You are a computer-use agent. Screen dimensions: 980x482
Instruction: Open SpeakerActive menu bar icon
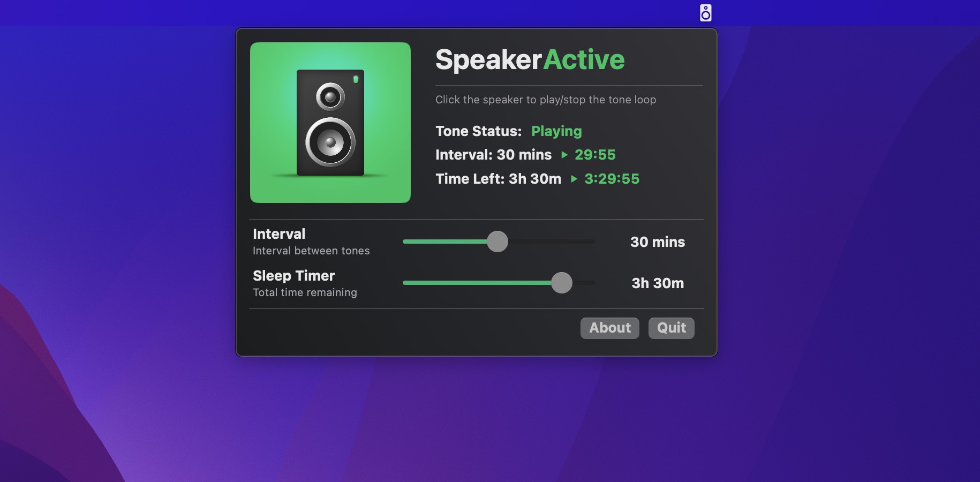[x=705, y=13]
